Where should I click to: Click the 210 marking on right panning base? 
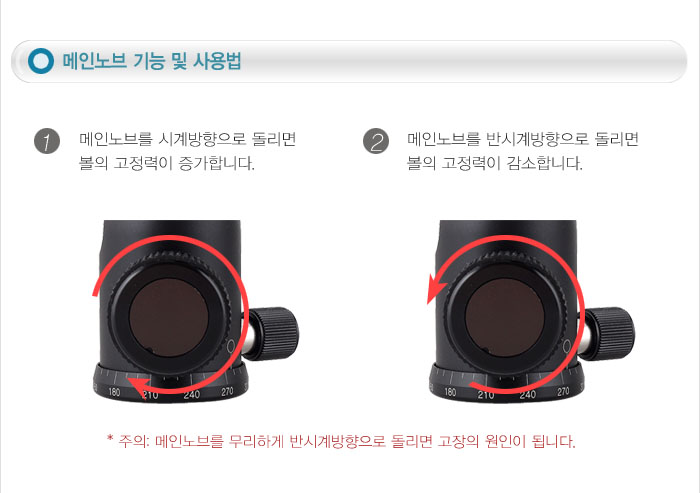pyautogui.click(x=486, y=395)
